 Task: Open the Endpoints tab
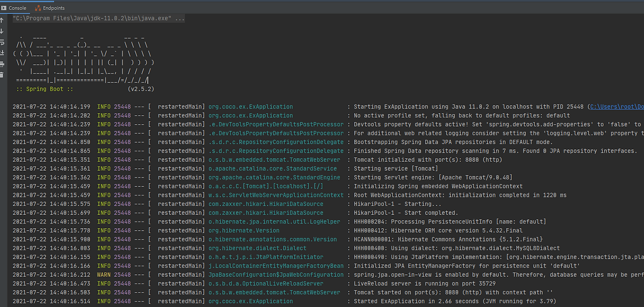coord(50,8)
